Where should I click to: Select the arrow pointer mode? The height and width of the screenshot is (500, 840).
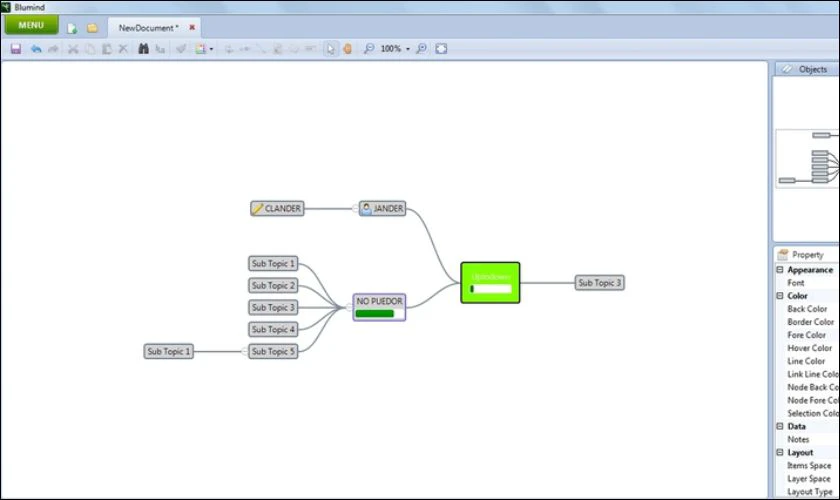point(331,49)
